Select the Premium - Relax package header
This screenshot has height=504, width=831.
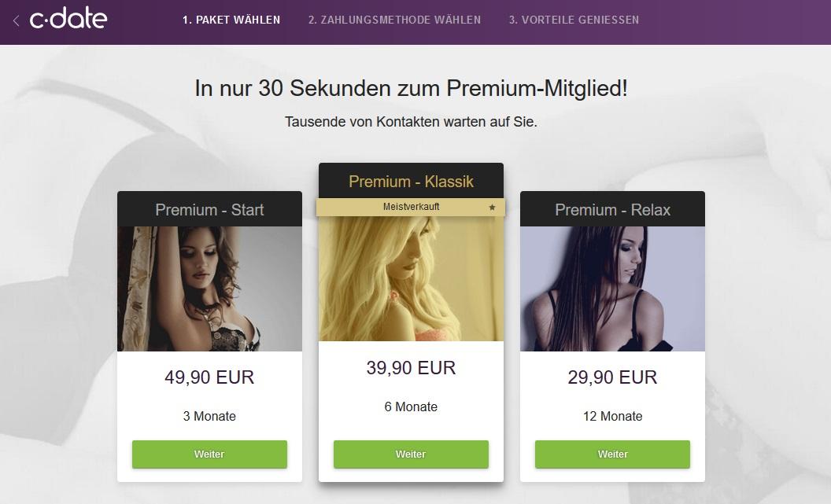click(x=613, y=209)
